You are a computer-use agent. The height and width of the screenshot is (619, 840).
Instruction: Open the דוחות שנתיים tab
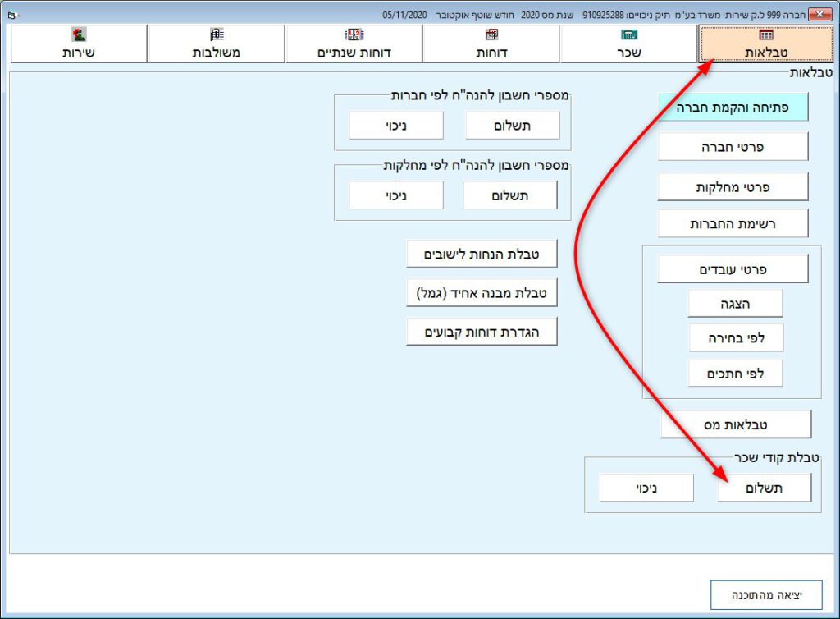coord(354,44)
